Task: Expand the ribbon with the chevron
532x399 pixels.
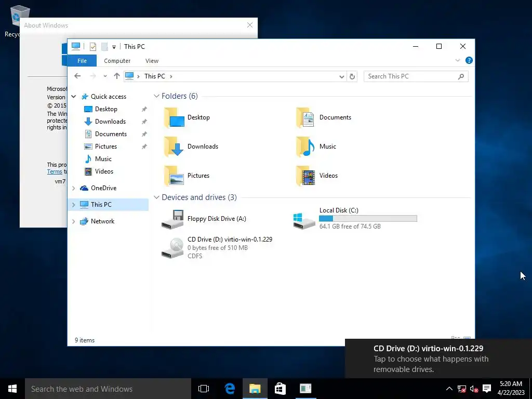Action: coord(457,60)
